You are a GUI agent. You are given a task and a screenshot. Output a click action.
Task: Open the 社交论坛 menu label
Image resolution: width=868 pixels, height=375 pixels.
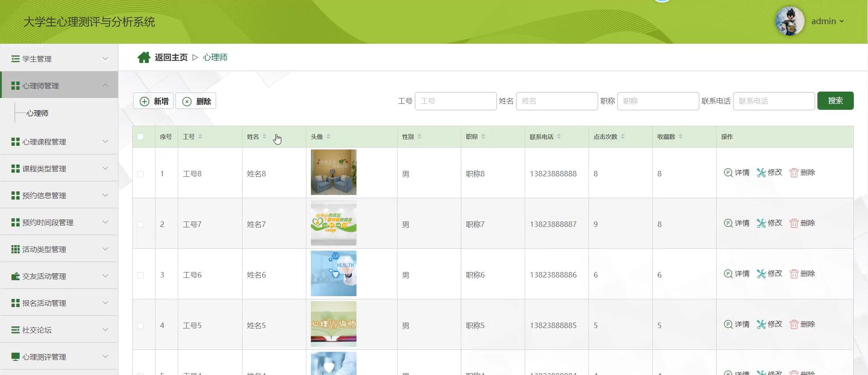pyautogui.click(x=37, y=330)
